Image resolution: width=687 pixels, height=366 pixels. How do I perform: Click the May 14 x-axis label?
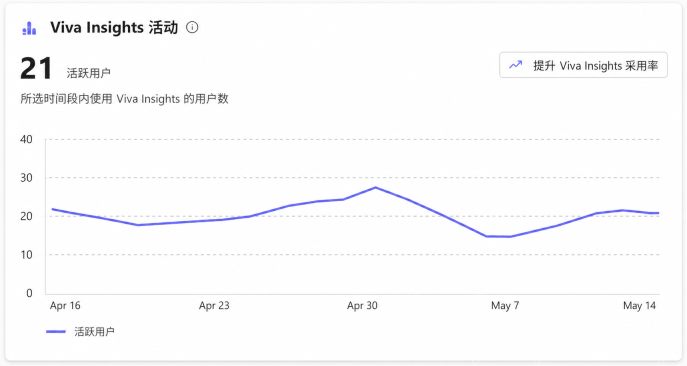[639, 306]
